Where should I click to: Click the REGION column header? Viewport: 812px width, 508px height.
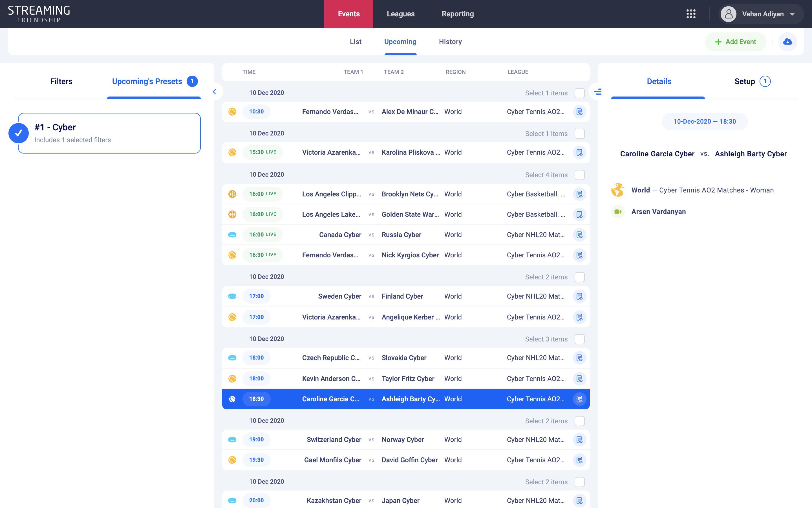pyautogui.click(x=455, y=72)
